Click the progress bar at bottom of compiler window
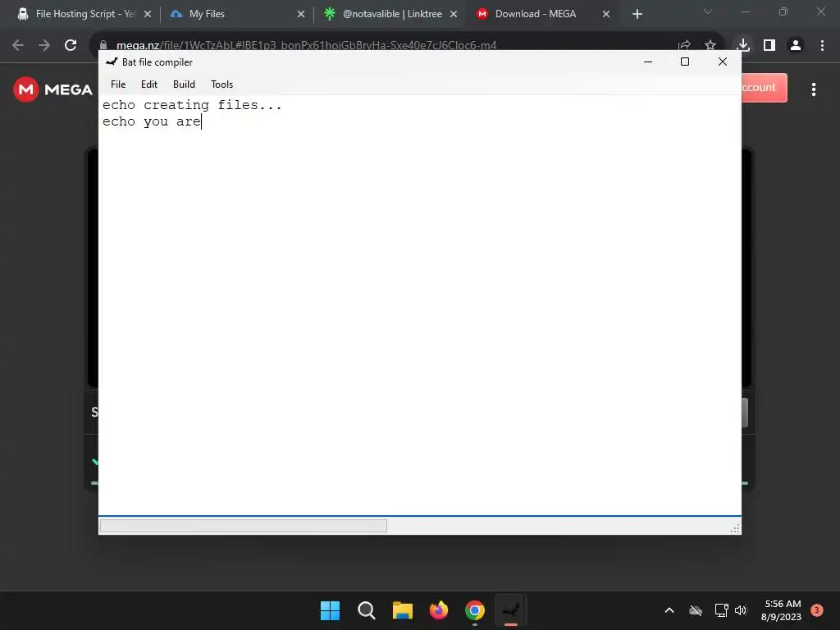The height and width of the screenshot is (630, 840). tap(243, 526)
